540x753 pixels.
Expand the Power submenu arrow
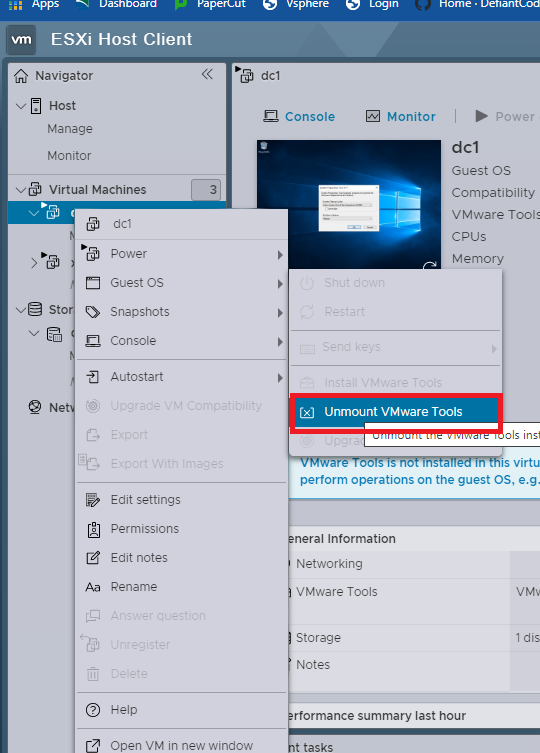(280, 255)
